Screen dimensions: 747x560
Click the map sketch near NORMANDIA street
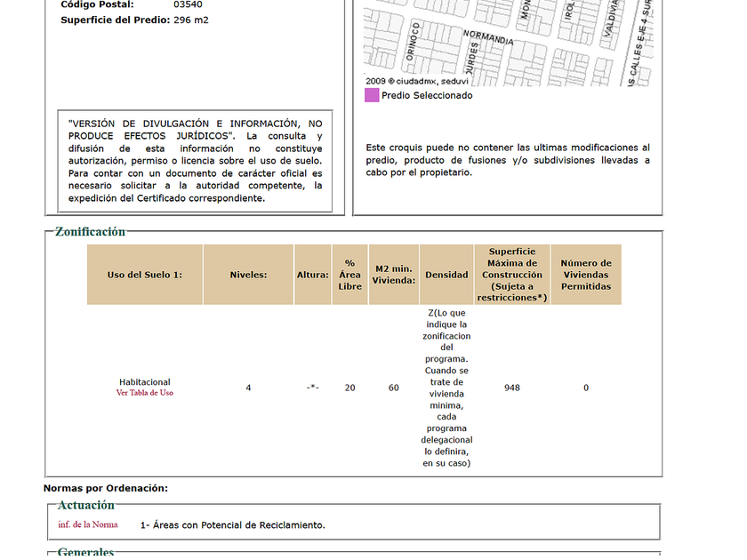[489, 37]
